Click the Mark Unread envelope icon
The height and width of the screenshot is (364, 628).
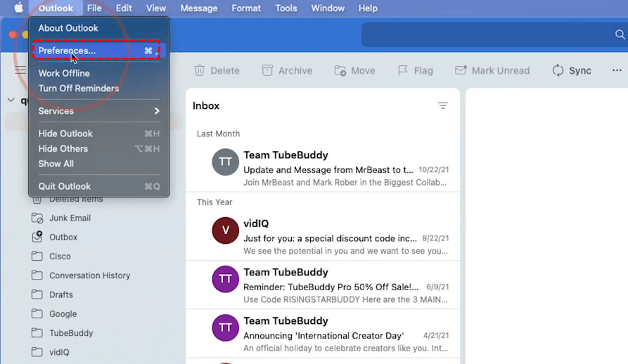(461, 70)
